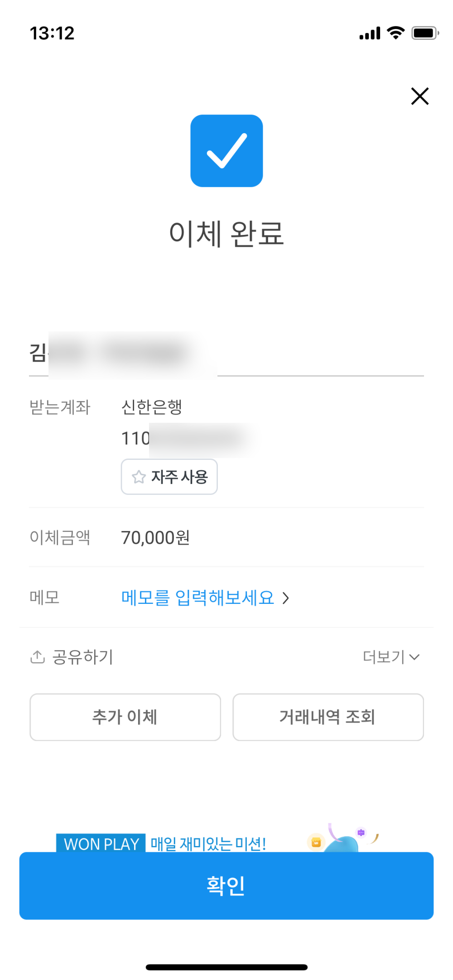The height and width of the screenshot is (980, 453).
Task: Click the 더보기 down chevron
Action: pos(414,657)
